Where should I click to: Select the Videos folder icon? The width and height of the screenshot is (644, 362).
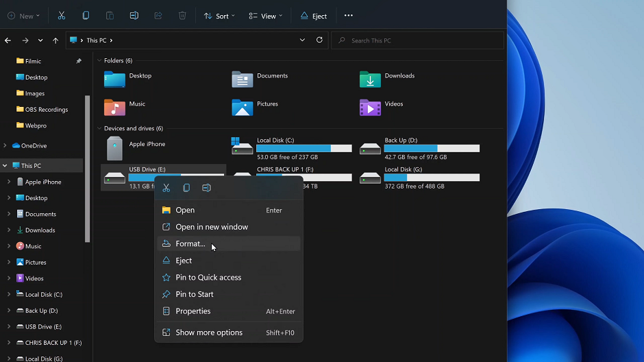370,108
